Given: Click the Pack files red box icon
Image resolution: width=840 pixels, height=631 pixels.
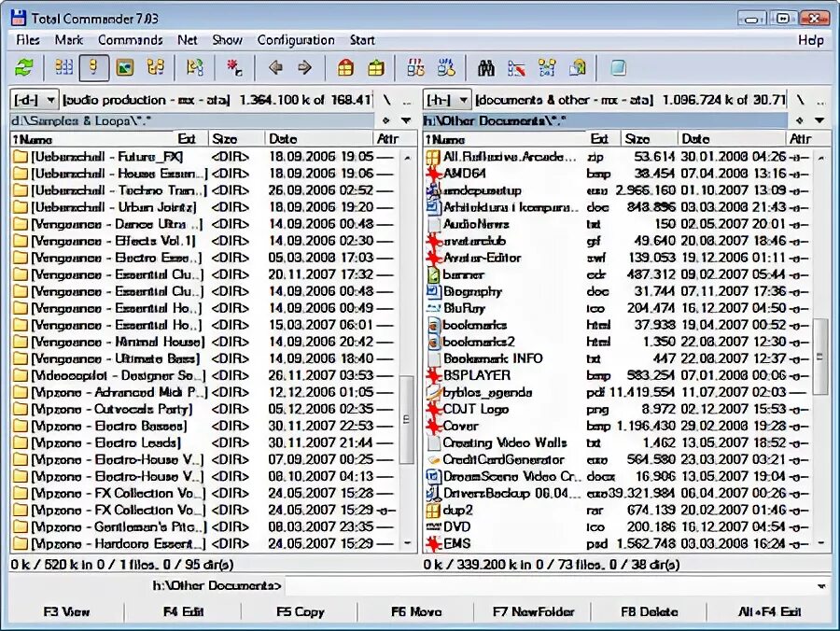Looking at the screenshot, I should click(x=345, y=68).
